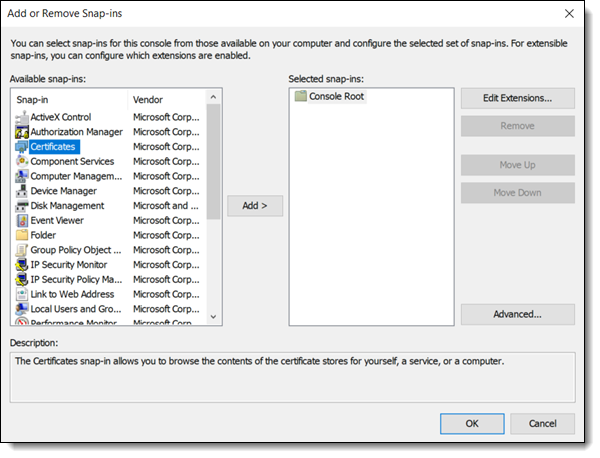Click the Certificates snap-in icon
Screen dimensions: 600x458
click(x=22, y=147)
